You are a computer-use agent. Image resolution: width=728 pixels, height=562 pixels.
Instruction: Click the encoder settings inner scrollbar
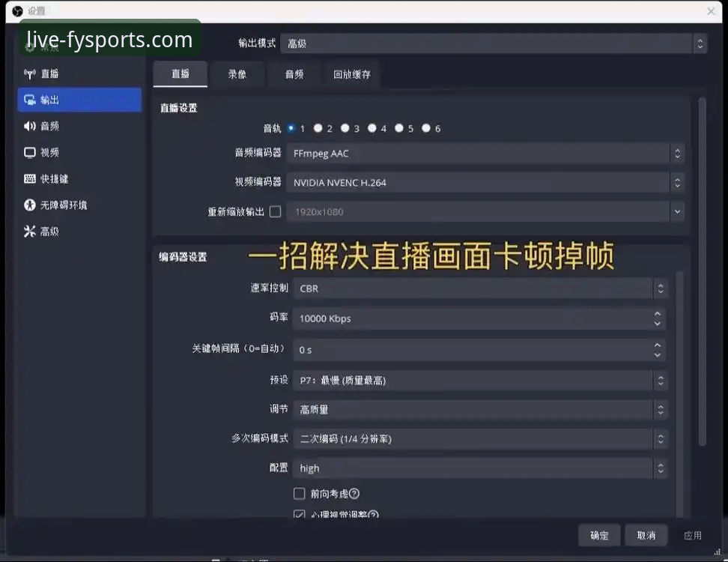point(679,395)
